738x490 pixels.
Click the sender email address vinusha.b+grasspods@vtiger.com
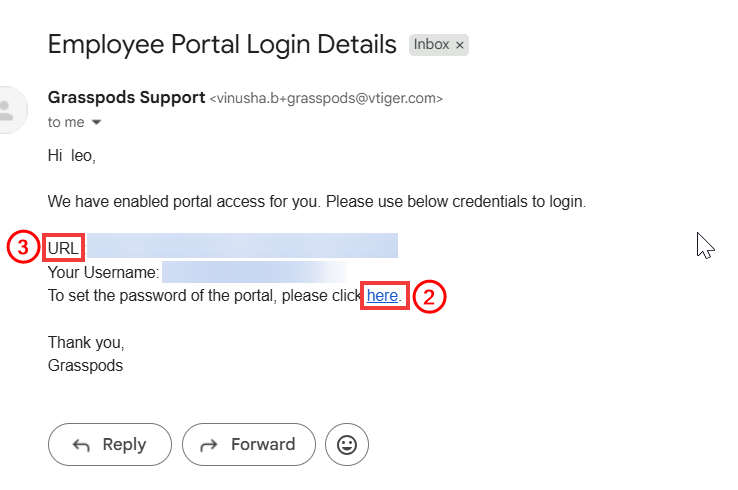[326, 98]
